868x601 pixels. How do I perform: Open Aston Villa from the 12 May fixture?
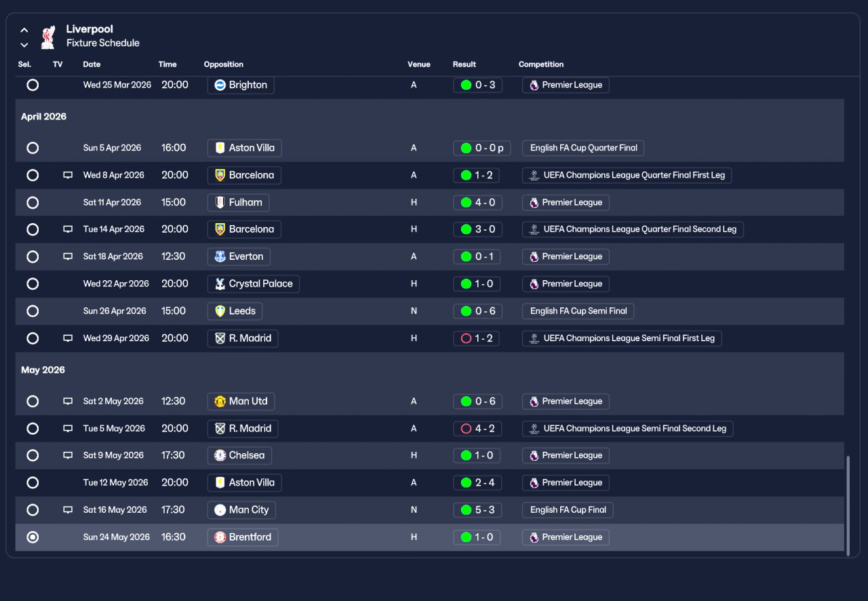point(245,482)
